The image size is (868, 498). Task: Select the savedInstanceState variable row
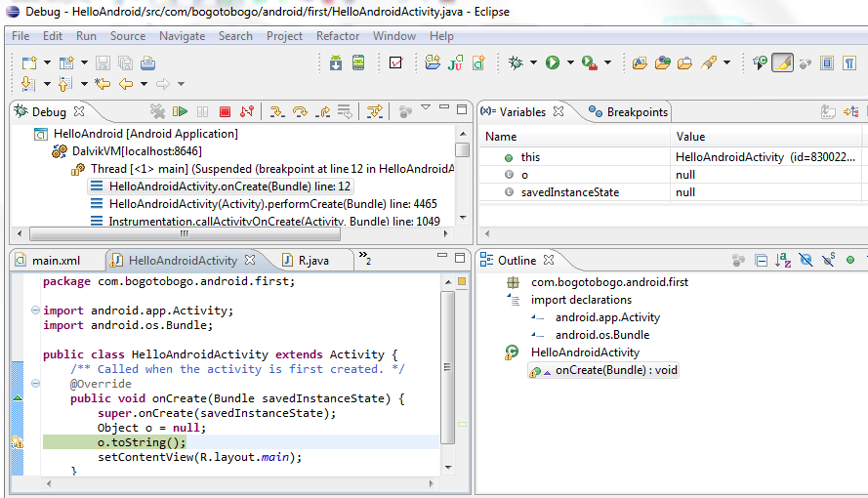670,192
